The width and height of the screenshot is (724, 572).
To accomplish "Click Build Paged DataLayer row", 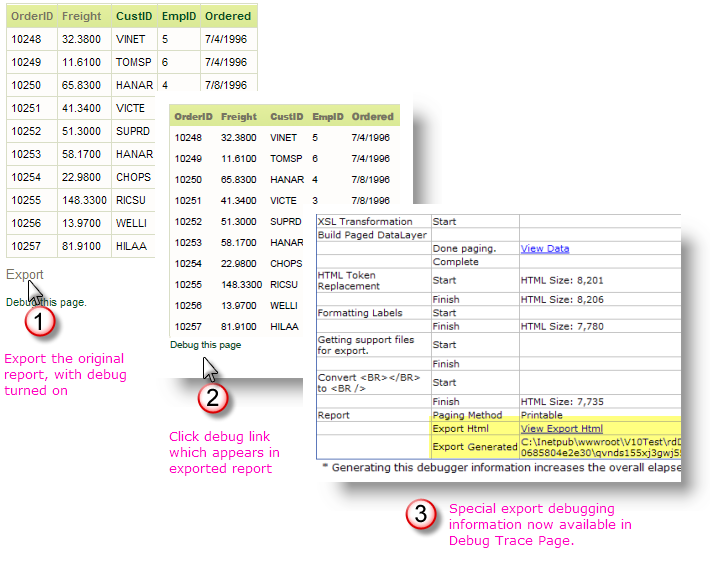I will pyautogui.click(x=372, y=235).
